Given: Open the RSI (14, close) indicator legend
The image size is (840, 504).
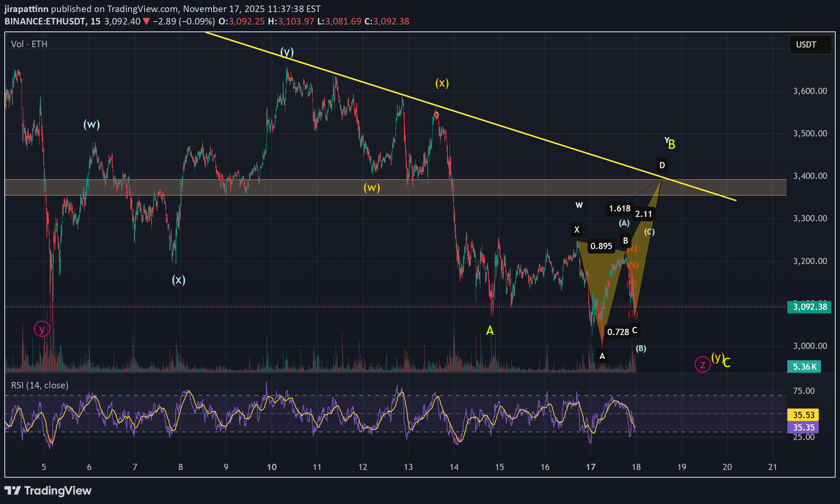Looking at the screenshot, I should click(x=40, y=385).
